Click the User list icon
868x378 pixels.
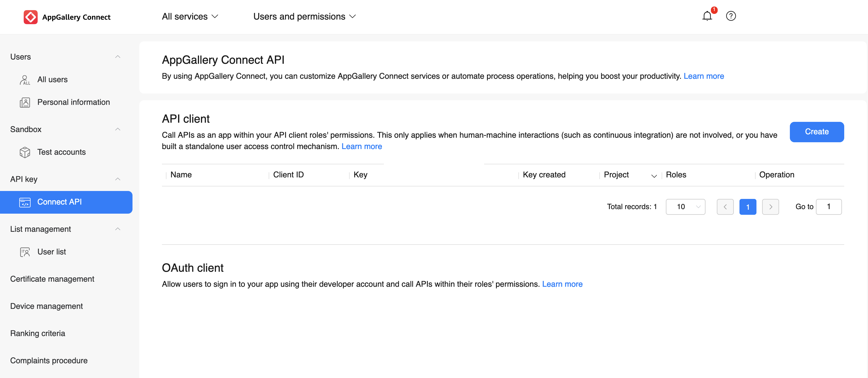pyautogui.click(x=25, y=252)
